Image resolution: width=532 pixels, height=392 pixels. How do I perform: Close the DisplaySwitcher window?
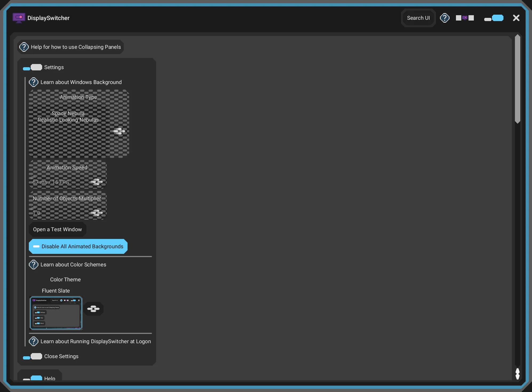click(516, 18)
